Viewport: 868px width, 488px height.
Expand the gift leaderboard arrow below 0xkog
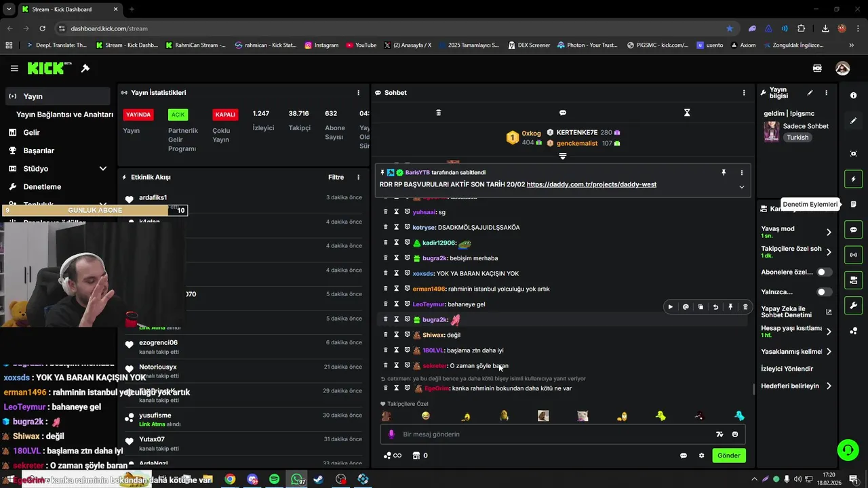click(562, 156)
